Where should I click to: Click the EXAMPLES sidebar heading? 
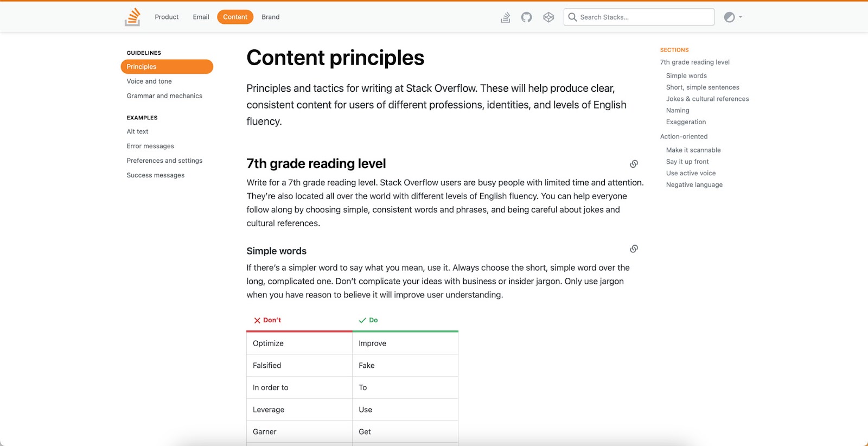pos(142,118)
